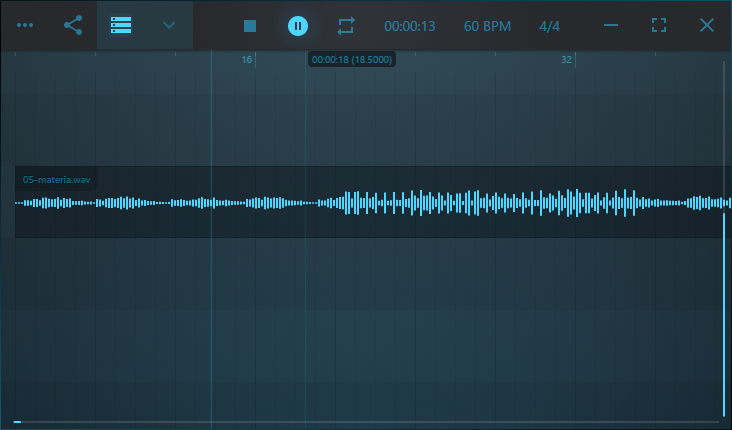
Task: Click the share icon
Action: tap(73, 25)
